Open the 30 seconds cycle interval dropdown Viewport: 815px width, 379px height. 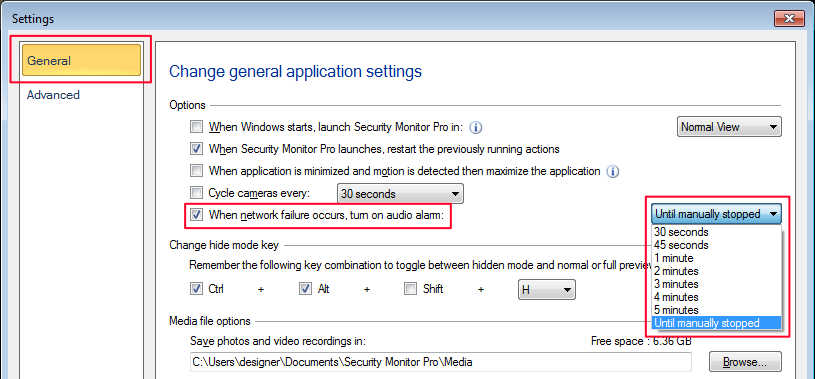point(400,194)
